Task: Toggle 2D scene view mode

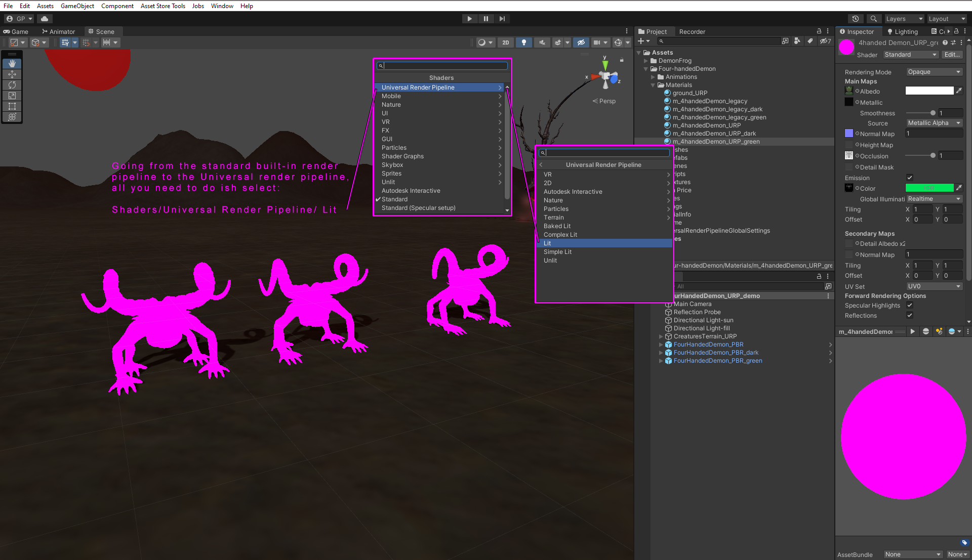Action: (x=505, y=42)
